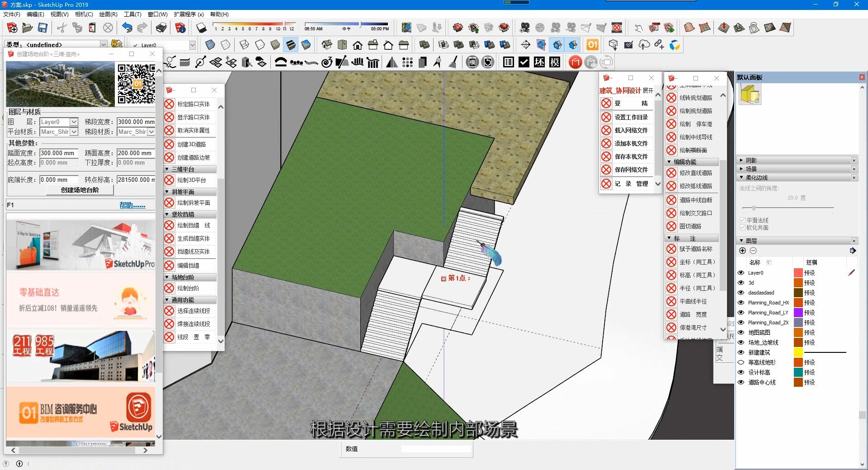
Task: Click the Open folder icon
Action: pos(27,28)
